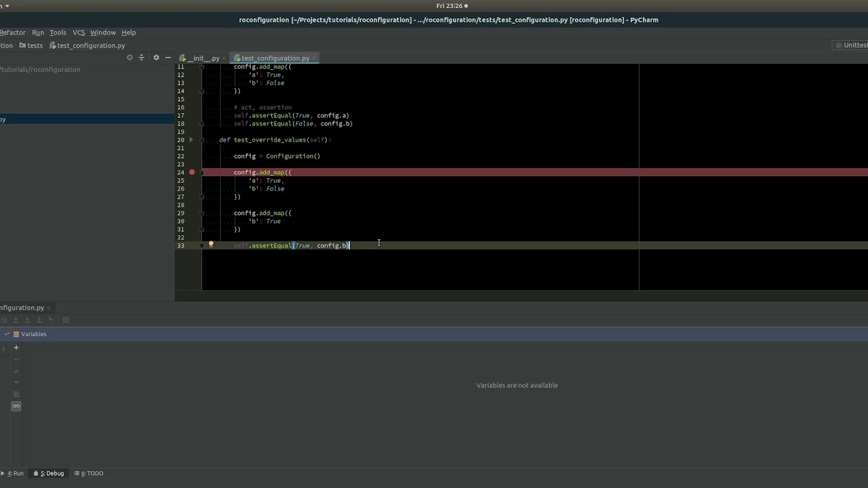The width and height of the screenshot is (868, 488).
Task: Click the restore layout arrow beside Variables
Action: (x=6, y=334)
